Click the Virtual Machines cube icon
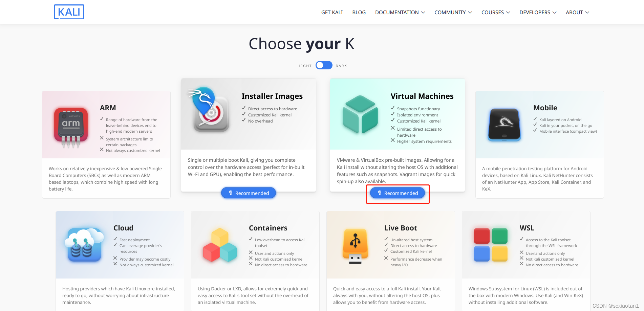The height and width of the screenshot is (311, 644). [360, 114]
